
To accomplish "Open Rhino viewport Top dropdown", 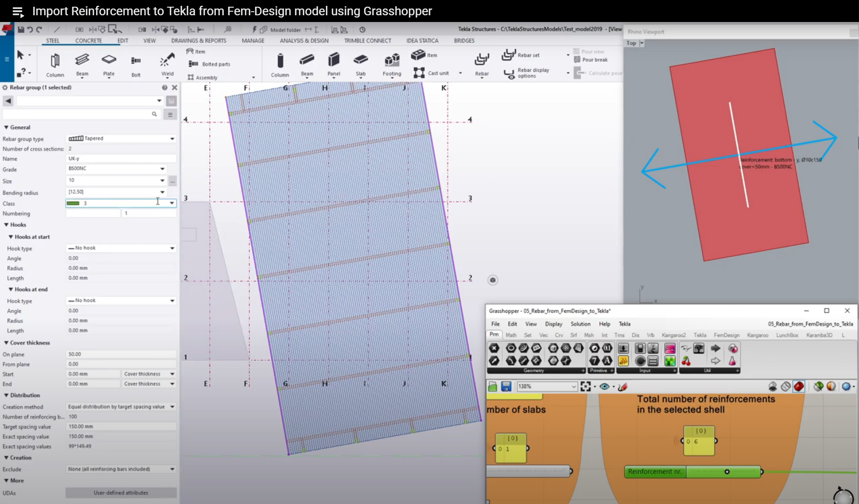I will pos(641,43).
